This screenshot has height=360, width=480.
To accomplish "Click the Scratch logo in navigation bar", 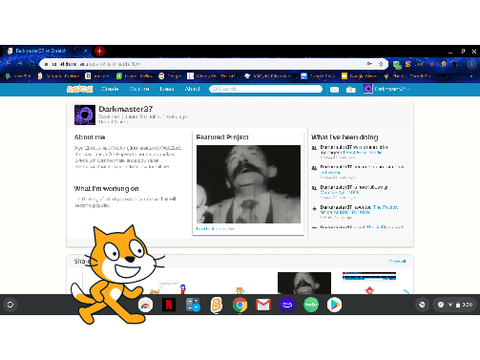I will click(x=80, y=89).
